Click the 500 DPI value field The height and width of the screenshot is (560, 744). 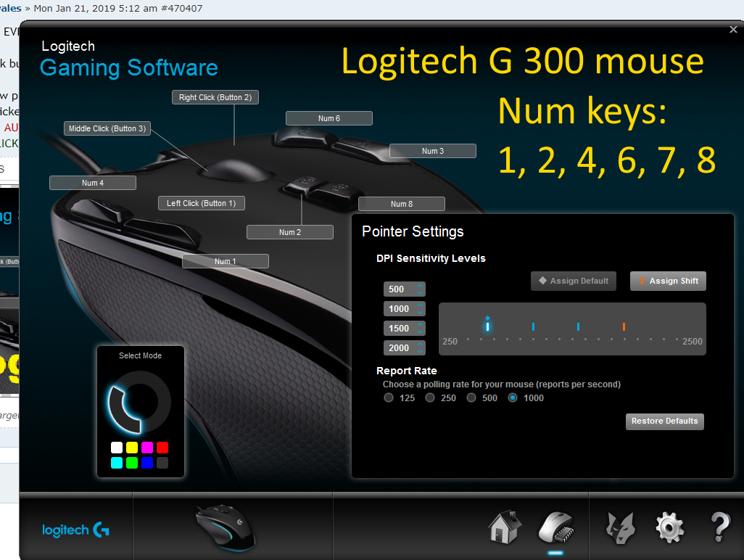tap(405, 289)
